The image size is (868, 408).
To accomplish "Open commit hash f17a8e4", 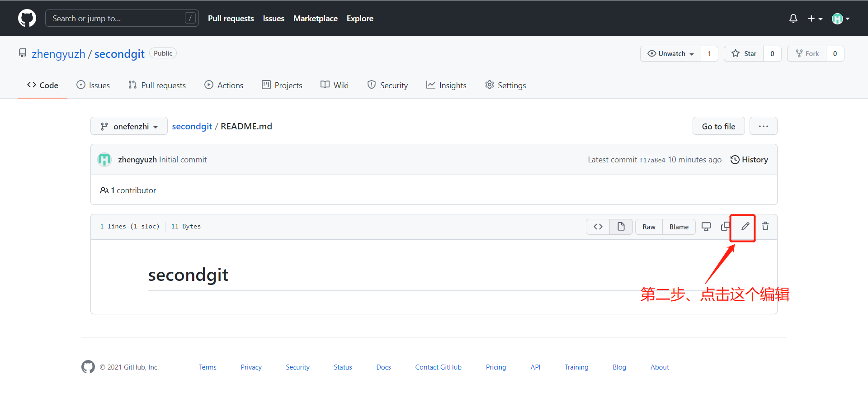I will coord(652,160).
